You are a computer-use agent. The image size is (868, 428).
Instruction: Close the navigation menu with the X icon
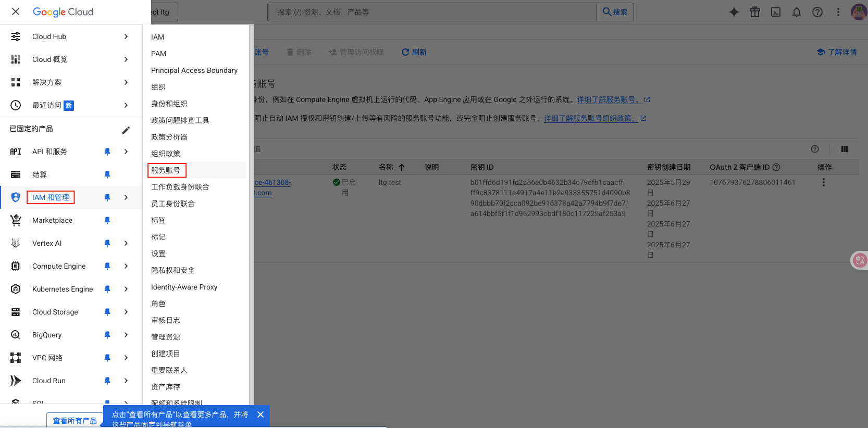[16, 11]
